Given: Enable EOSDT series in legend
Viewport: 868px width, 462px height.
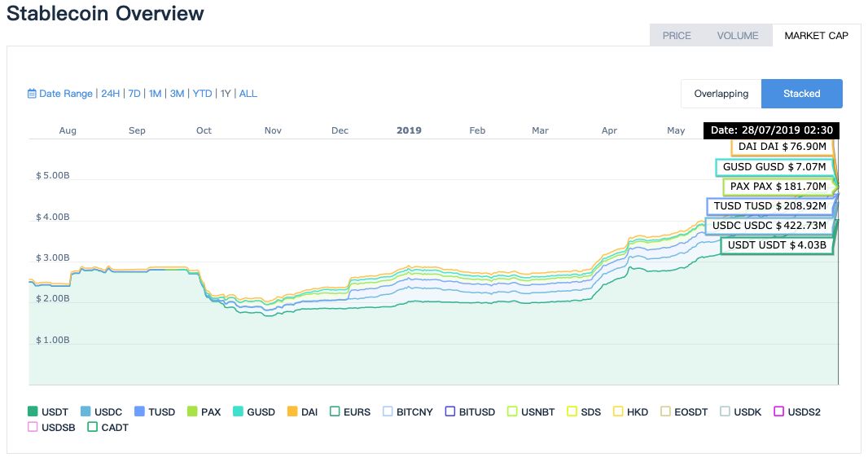Looking at the screenshot, I should (684, 411).
